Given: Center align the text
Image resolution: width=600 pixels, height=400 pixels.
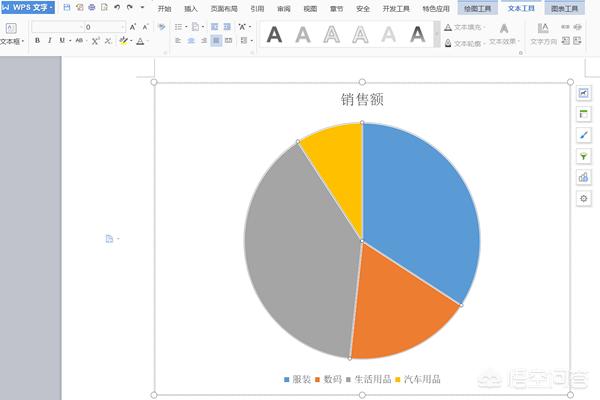Looking at the screenshot, I should pyautogui.click(x=191, y=40).
